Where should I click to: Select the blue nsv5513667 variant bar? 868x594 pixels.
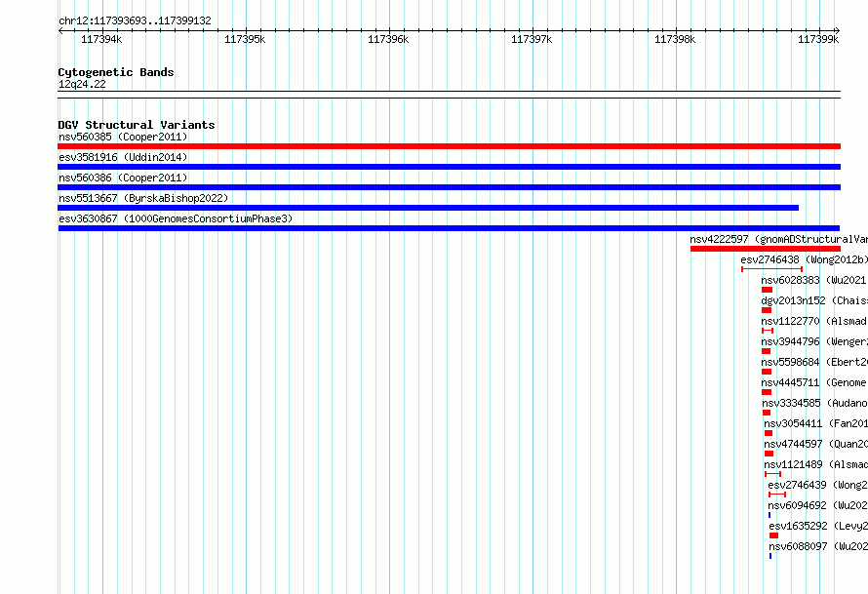[428, 208]
